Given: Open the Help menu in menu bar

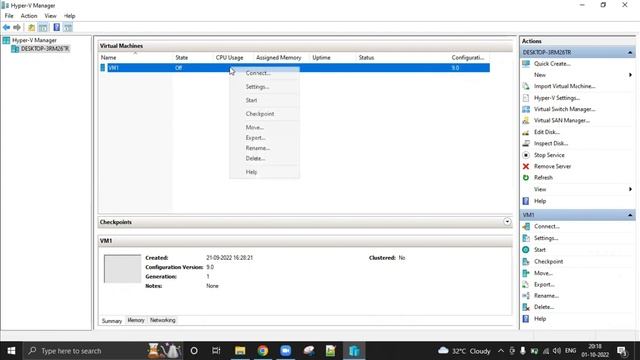Looking at the screenshot, I should (69, 16).
